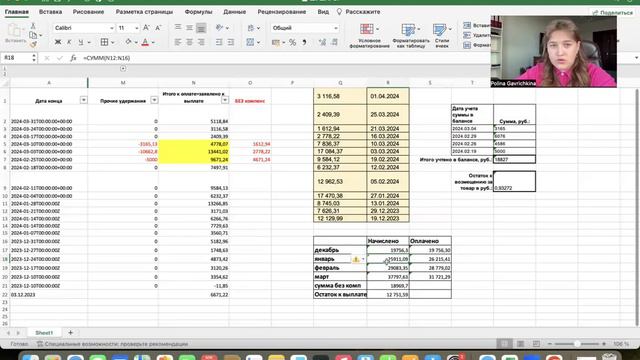Open the Calibri font name dropdown

[x=111, y=28]
